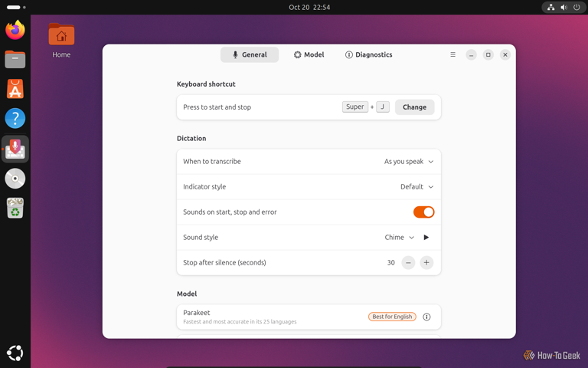Viewport: 588px width, 368px height.
Task: Open the Trash dock icon
Action: click(15, 208)
